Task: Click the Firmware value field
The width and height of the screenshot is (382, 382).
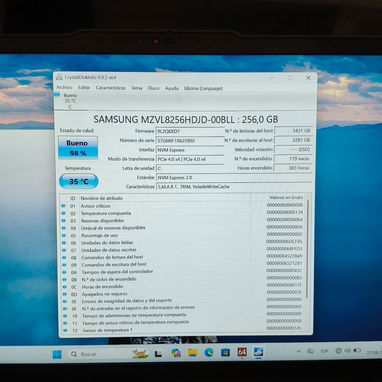Action: point(190,132)
